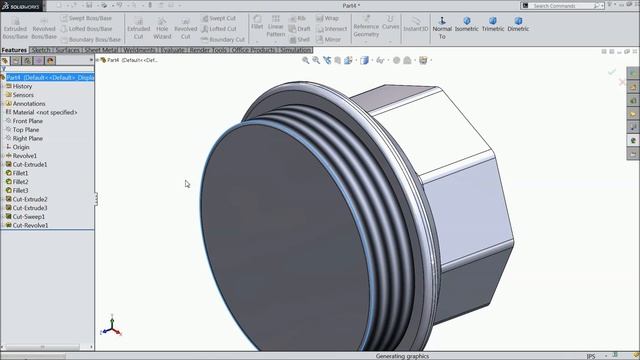Open the PropertyManager panel tab

16,60
